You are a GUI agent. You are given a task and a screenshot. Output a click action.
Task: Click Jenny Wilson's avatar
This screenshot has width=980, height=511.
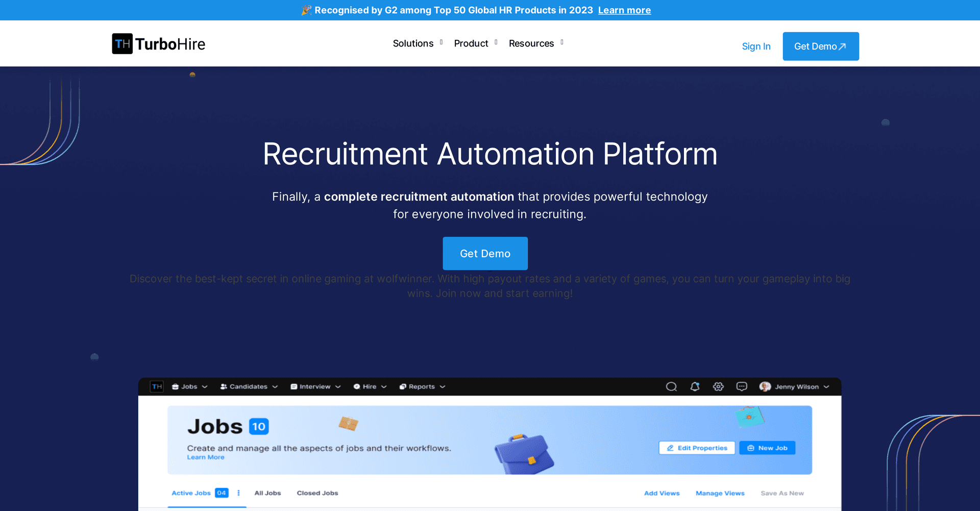coord(765,386)
